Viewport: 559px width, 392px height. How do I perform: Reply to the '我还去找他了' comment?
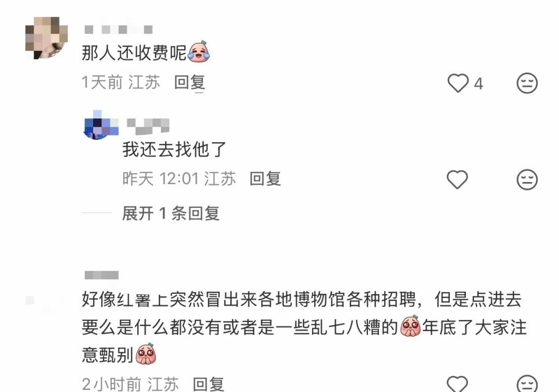pos(265,178)
